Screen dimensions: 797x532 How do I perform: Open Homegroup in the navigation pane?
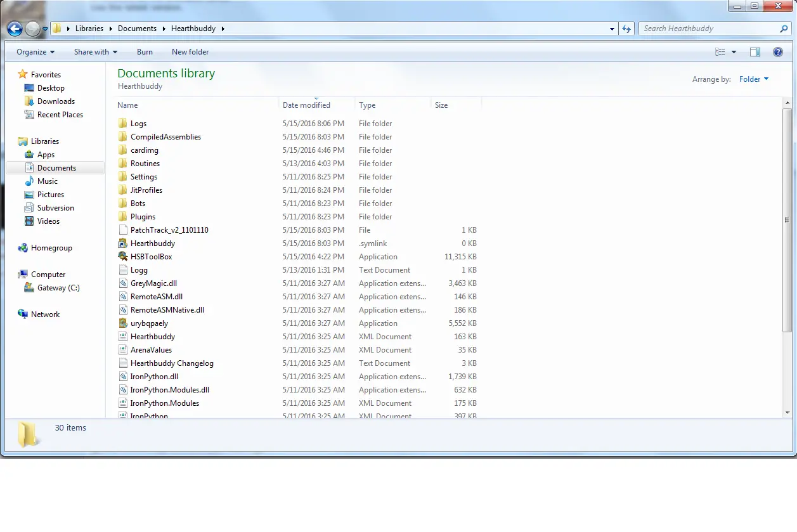(51, 247)
